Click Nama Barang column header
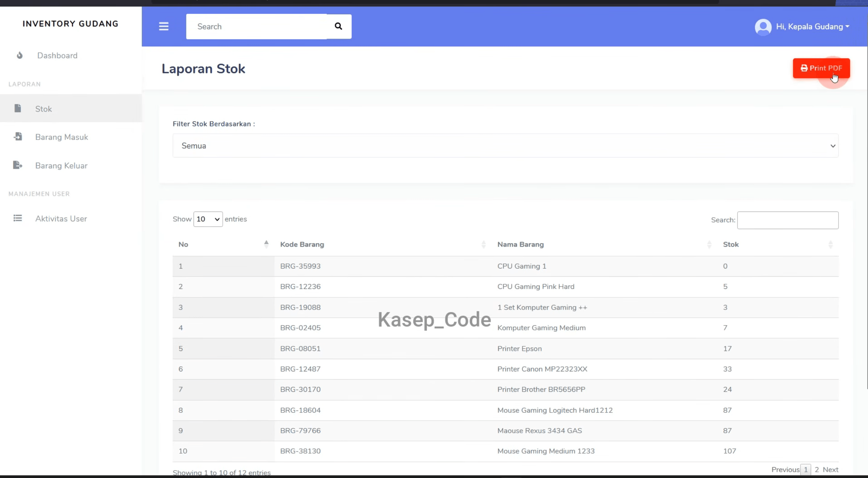Screen dimensions: 868x478 point(520,244)
